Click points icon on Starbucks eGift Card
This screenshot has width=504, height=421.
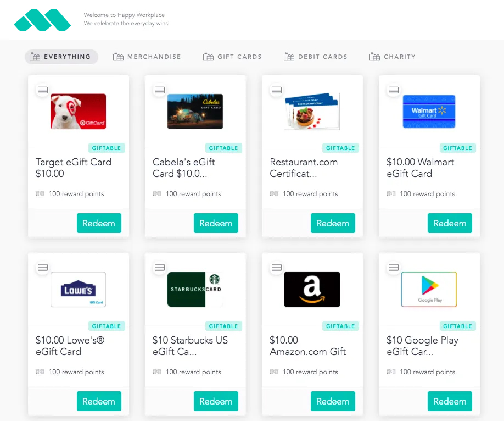(x=157, y=372)
